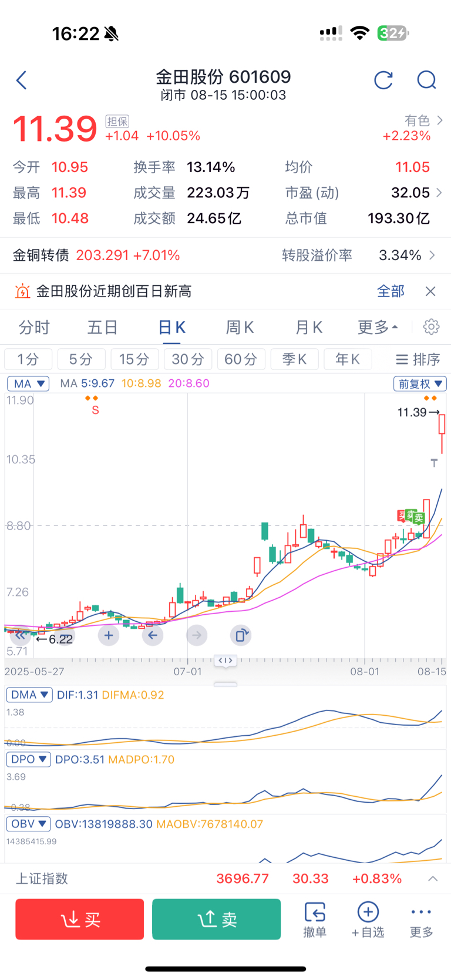Open the search magnifier icon
The height and width of the screenshot is (980, 451).
click(426, 80)
